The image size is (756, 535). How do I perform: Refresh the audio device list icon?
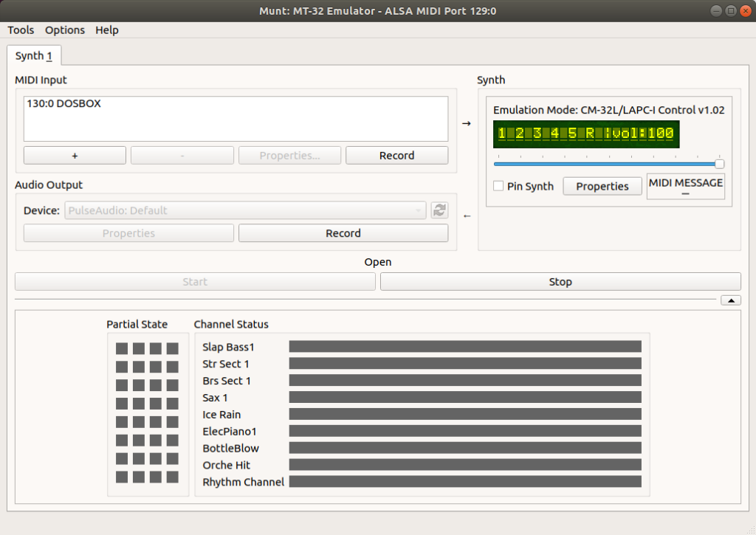(439, 210)
